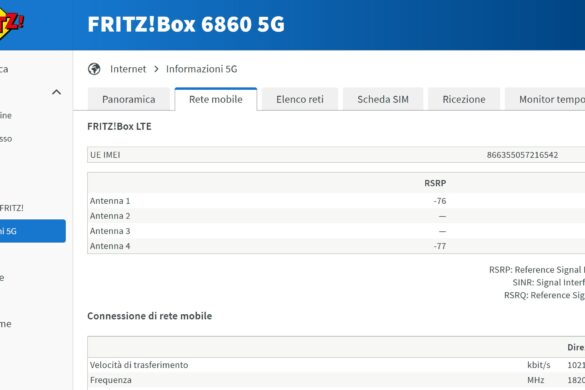Screen dimensions: 585x390
Task: Click the FRITZ!Box LTE heading
Action: (x=119, y=127)
